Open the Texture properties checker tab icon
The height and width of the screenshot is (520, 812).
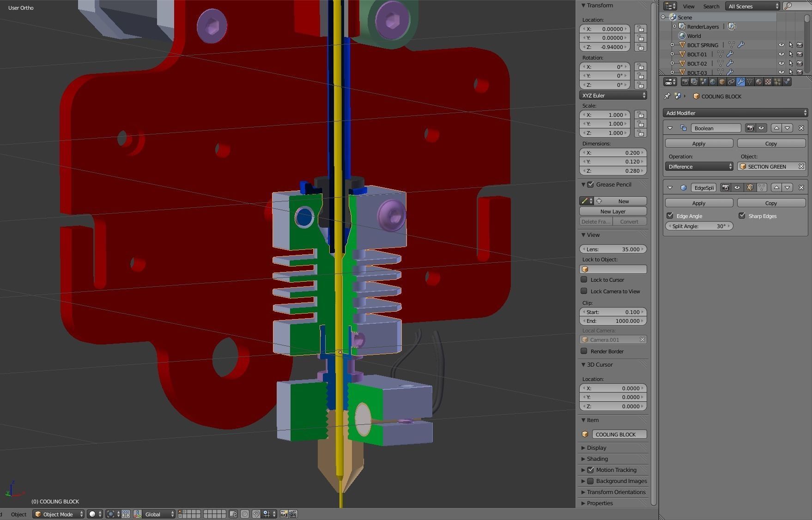click(x=768, y=82)
